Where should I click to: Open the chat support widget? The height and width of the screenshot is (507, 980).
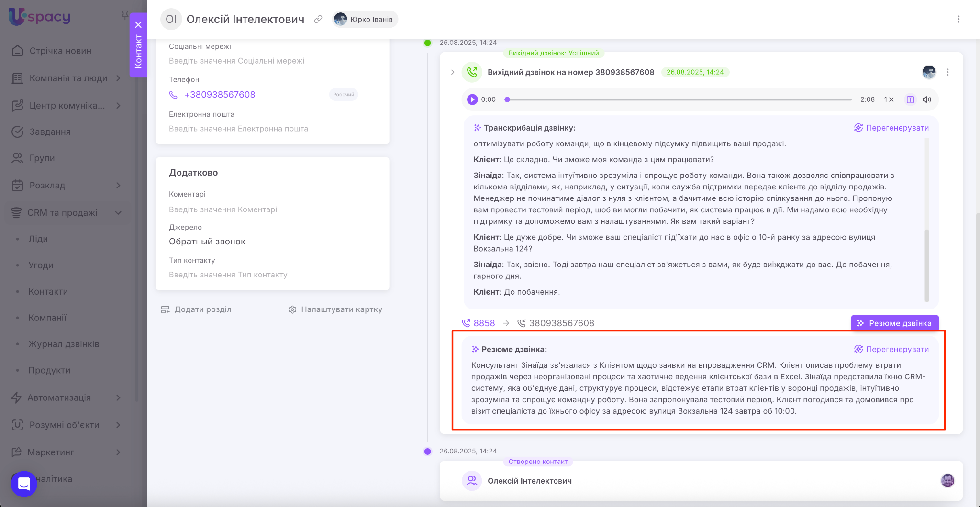click(x=24, y=484)
